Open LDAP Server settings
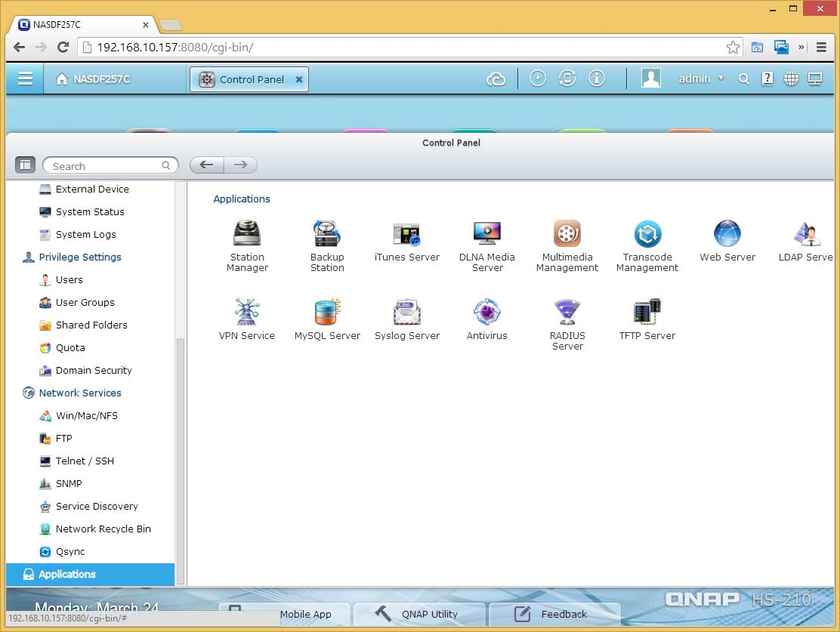This screenshot has width=840, height=632. click(x=806, y=241)
